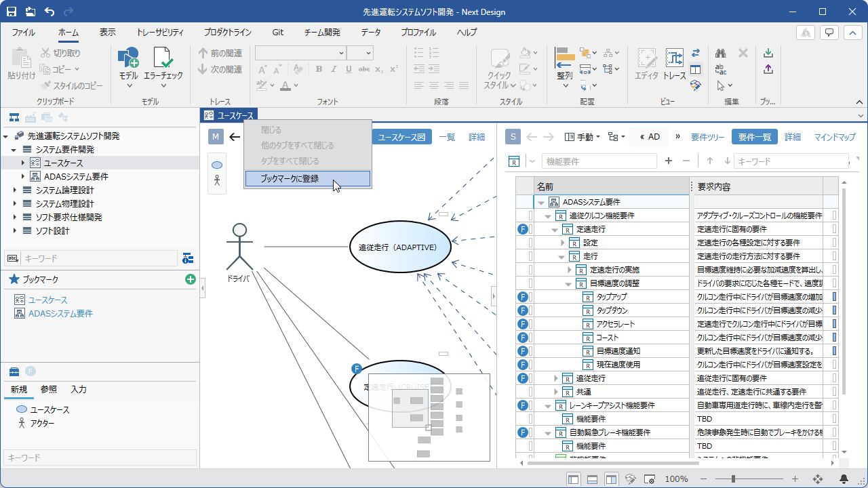Toggle the F marker on 定速走行 row
Screen dimensions: 868x488
[523, 229]
